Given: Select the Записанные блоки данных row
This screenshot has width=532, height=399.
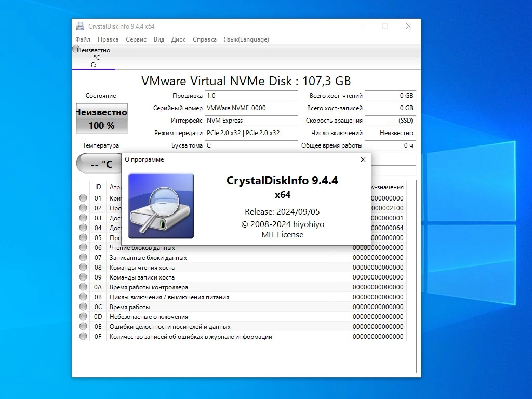Looking at the screenshot, I should click(x=242, y=258).
